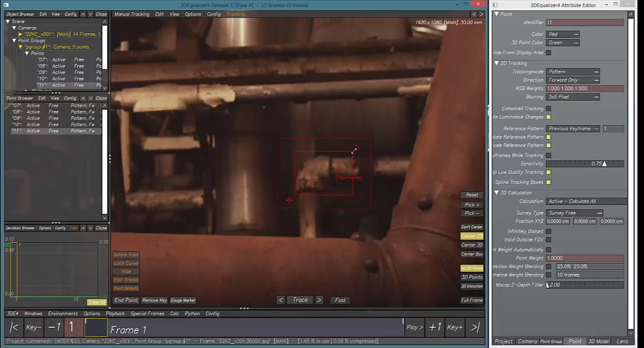
Task: Click the up arrow in Deviation Browser header
Action: 83,228
